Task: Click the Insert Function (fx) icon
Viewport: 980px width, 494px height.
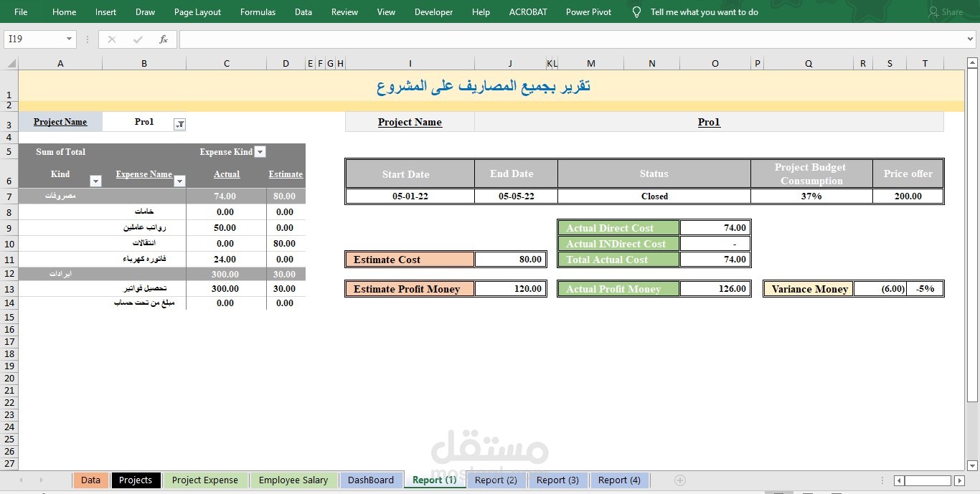Action: [164, 39]
